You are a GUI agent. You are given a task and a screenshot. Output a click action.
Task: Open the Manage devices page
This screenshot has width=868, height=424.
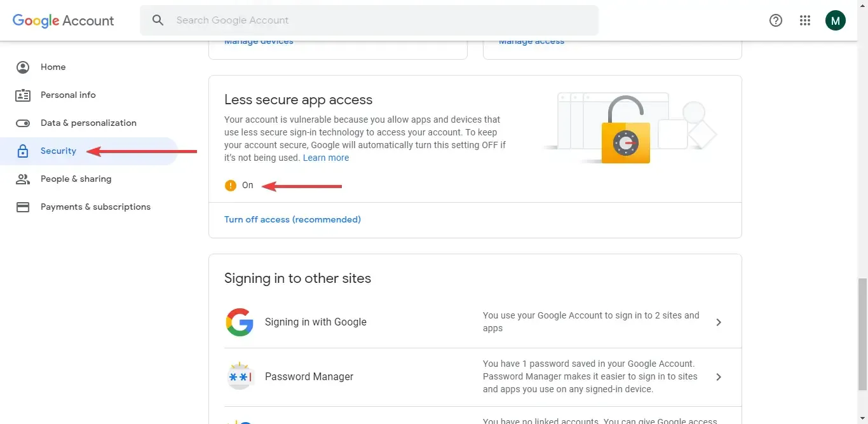click(x=258, y=40)
